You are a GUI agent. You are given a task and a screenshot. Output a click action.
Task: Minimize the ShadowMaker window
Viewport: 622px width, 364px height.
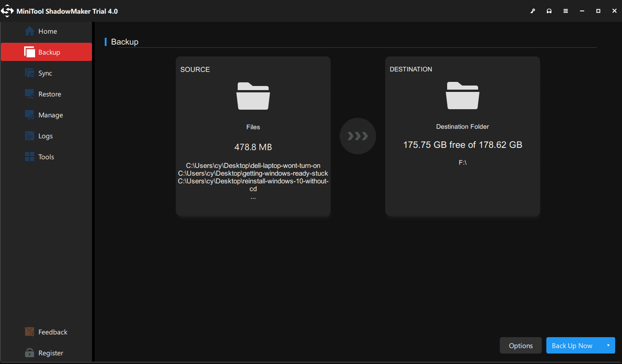click(582, 11)
